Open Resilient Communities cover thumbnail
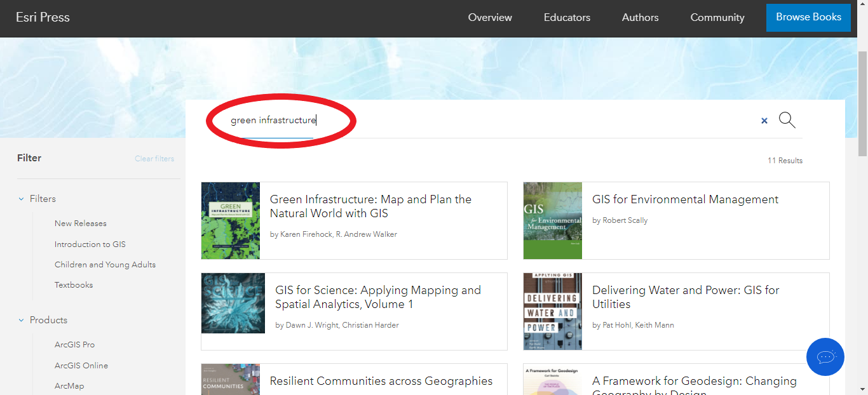 point(231,379)
